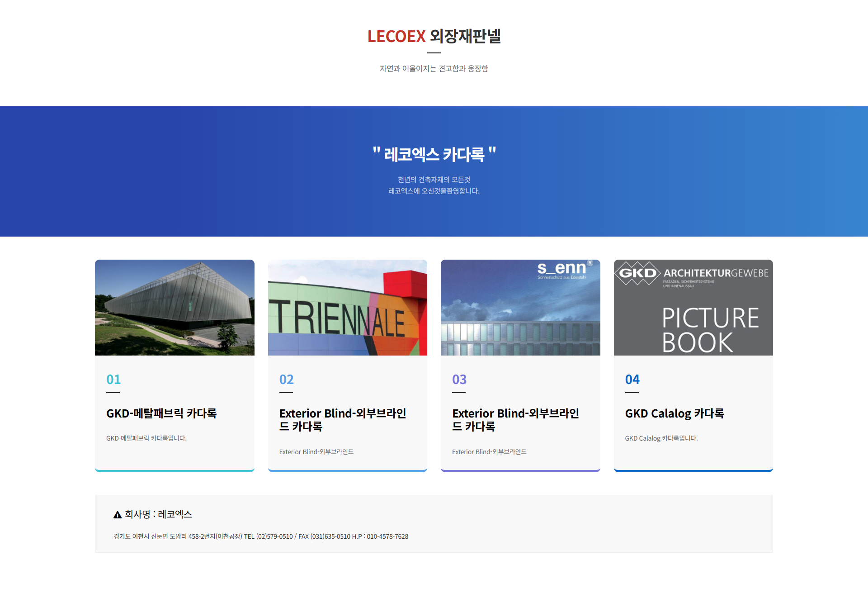Open the third card's Exterior Blind title
Viewport: 868px width, 598px height.
pyautogui.click(x=515, y=420)
